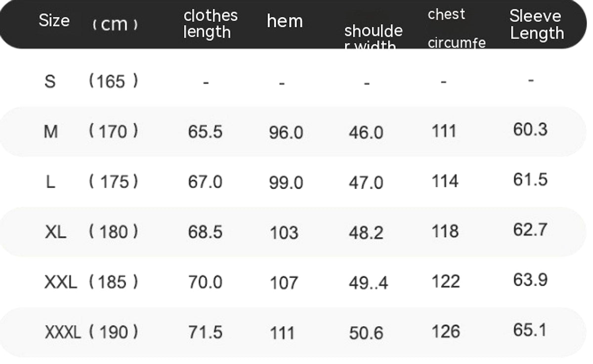The image size is (593, 364).
Task: Select the XL (180) size row
Action: pyautogui.click(x=293, y=232)
